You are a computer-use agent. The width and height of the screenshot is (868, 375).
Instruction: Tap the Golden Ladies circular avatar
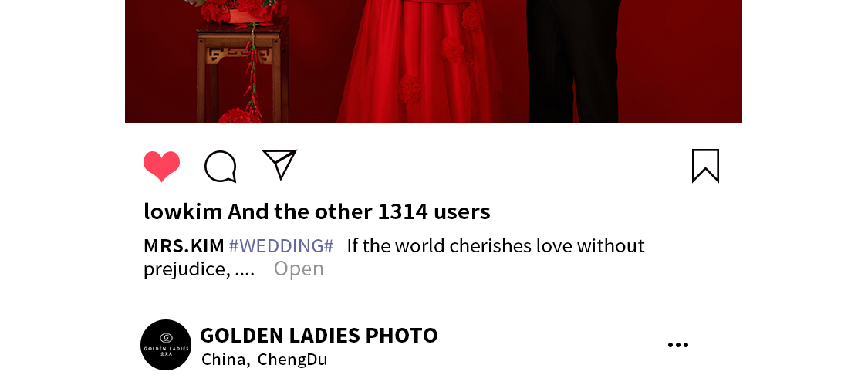166,345
